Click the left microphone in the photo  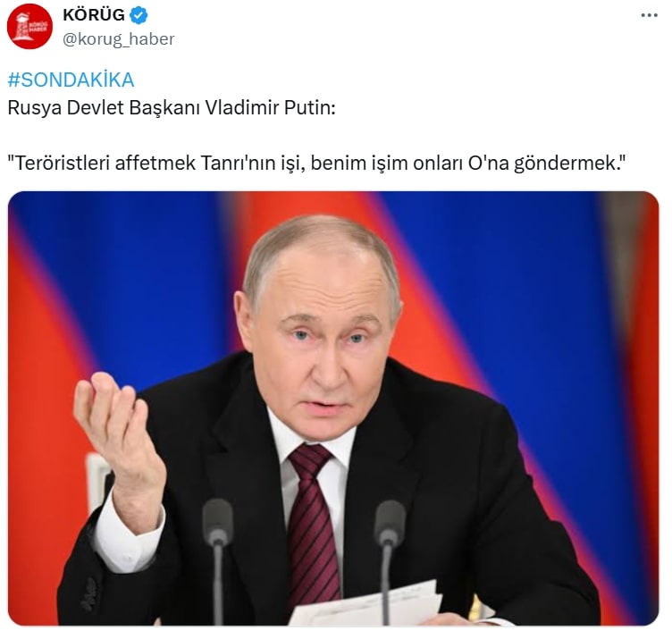[x=218, y=557]
